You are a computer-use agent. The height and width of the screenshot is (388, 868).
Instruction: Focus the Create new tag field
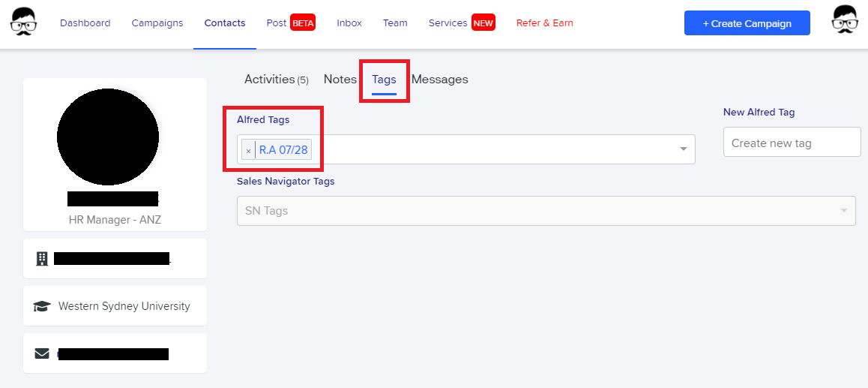(x=792, y=142)
